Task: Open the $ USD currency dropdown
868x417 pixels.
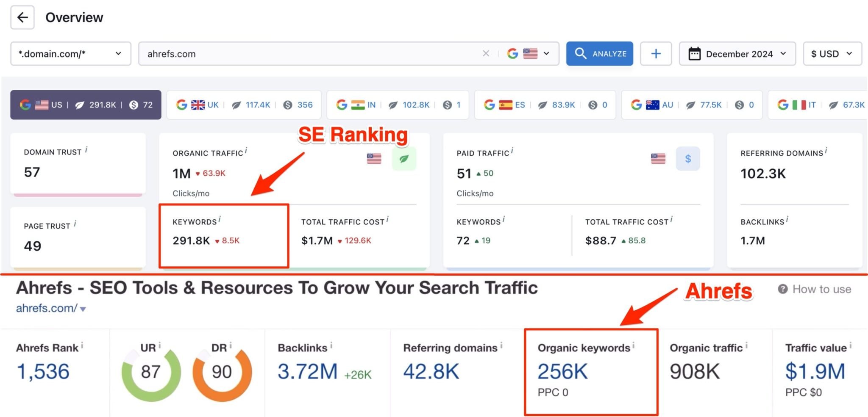Action: (832, 54)
